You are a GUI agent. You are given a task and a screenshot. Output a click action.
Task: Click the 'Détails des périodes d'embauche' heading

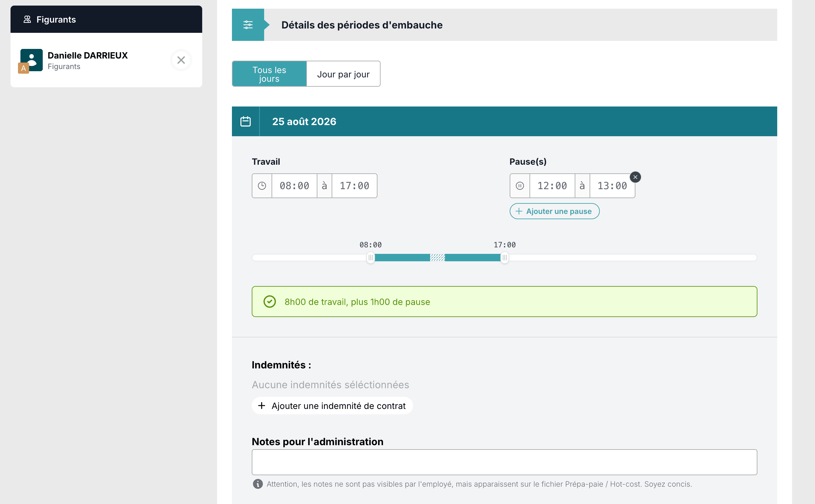pos(362,25)
